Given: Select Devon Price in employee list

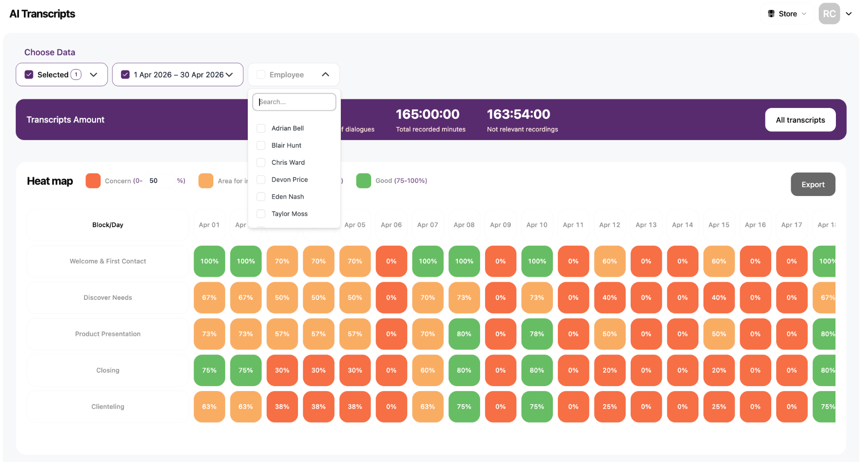Looking at the screenshot, I should [289, 180].
